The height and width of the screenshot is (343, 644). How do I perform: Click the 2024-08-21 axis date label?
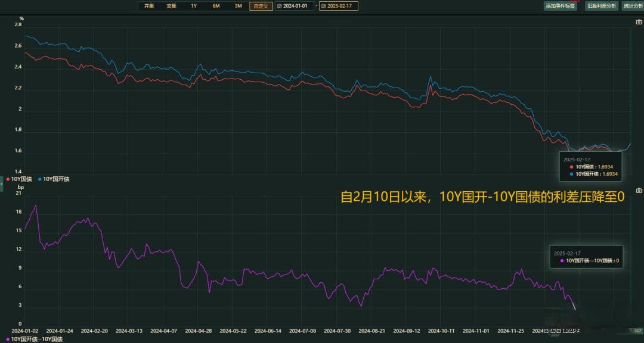coord(372,330)
